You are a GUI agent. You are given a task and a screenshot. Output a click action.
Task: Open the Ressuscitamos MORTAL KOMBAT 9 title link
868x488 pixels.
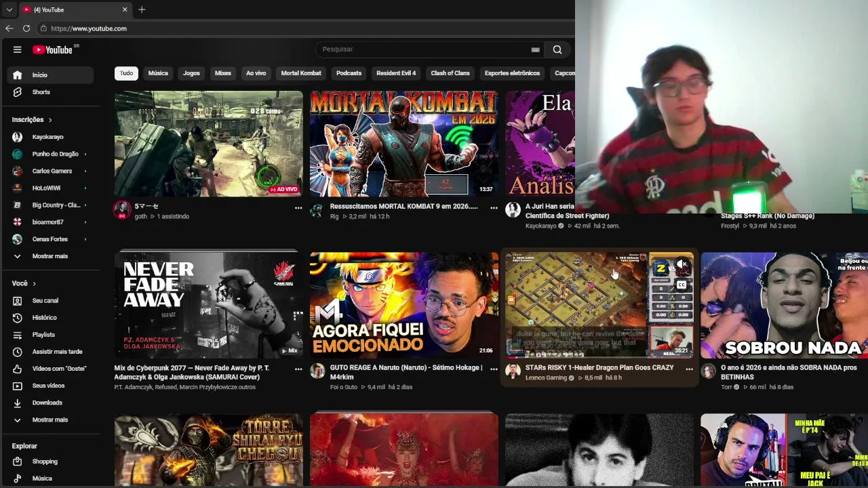(x=404, y=207)
